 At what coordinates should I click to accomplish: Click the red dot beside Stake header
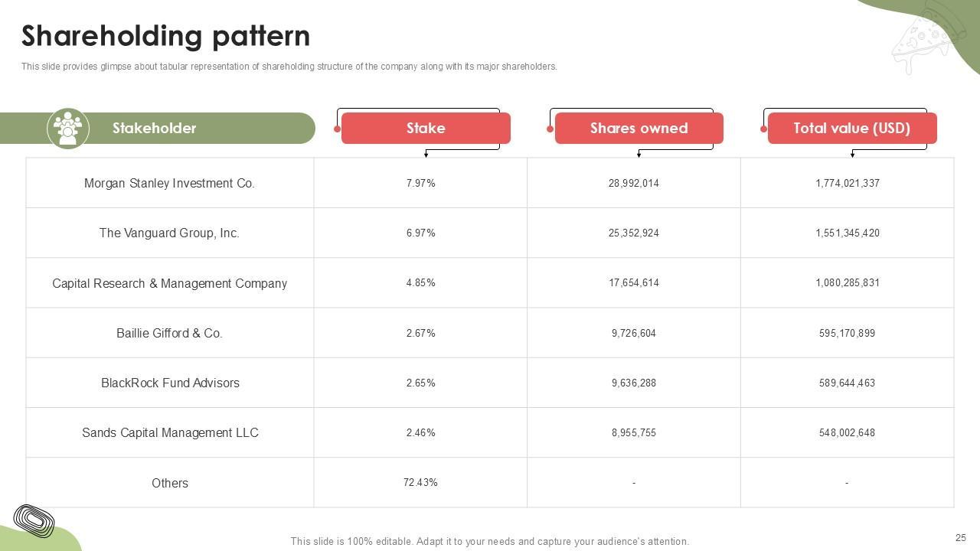[x=338, y=129]
